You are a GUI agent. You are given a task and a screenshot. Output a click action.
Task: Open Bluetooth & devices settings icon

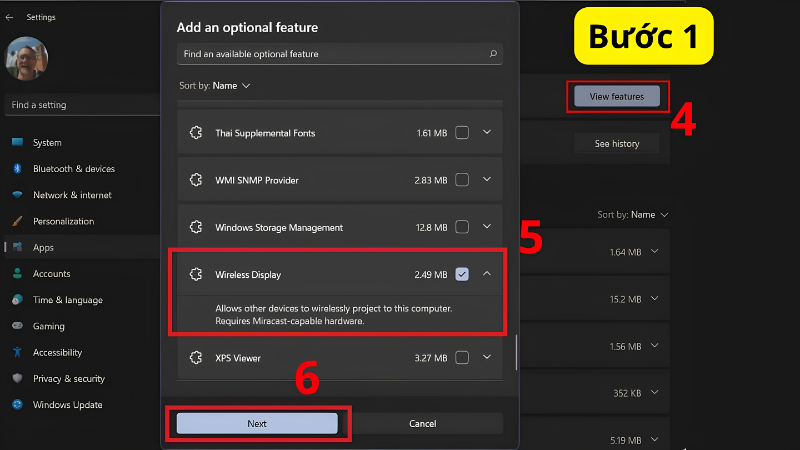[17, 168]
